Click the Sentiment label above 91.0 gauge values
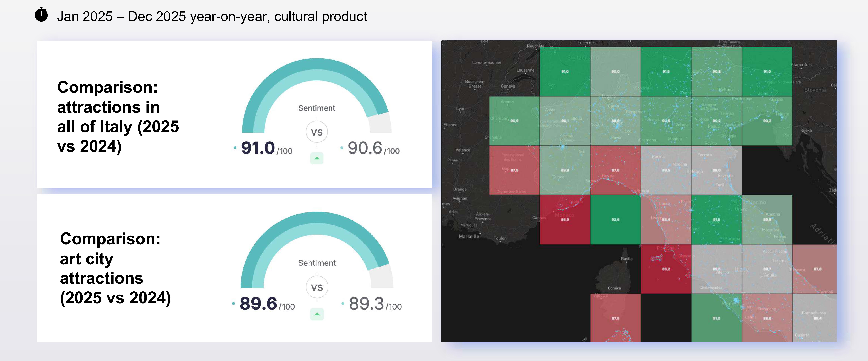Screen dimensions: 868x361 [x=317, y=108]
